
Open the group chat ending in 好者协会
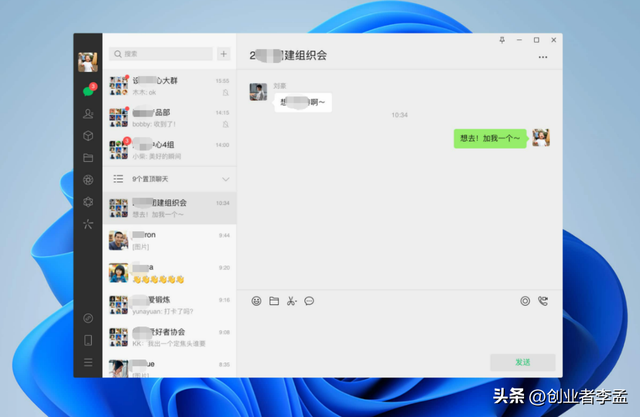[x=169, y=337]
